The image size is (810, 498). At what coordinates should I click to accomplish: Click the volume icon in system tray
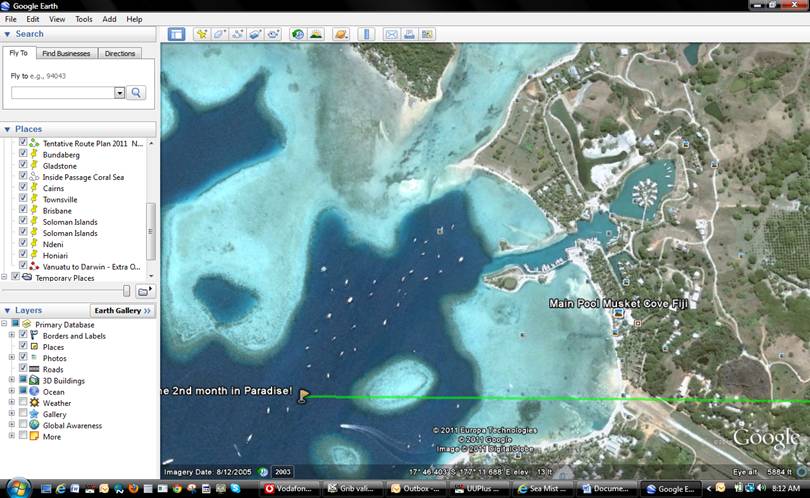pyautogui.click(x=759, y=488)
